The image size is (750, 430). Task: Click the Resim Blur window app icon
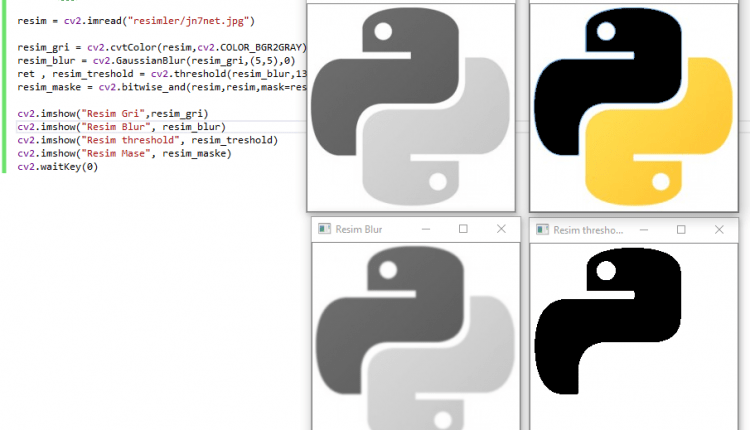coord(324,229)
